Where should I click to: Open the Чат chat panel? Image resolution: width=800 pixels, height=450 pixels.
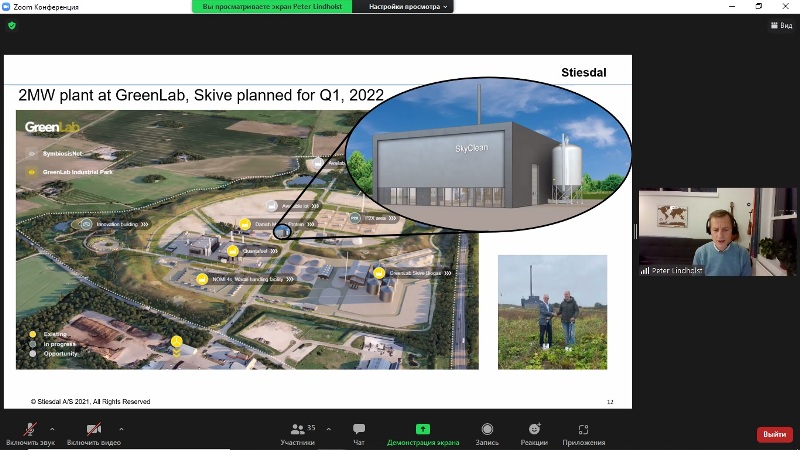(359, 434)
